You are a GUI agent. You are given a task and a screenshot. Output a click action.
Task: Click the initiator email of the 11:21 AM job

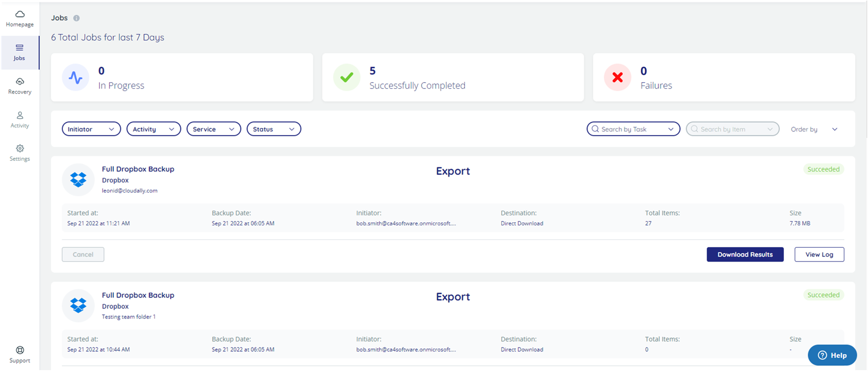[x=406, y=224]
